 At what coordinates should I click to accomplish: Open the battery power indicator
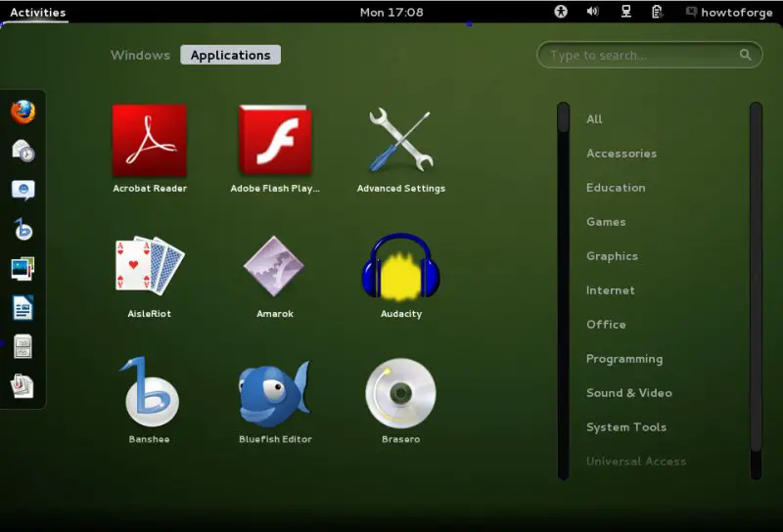657,12
